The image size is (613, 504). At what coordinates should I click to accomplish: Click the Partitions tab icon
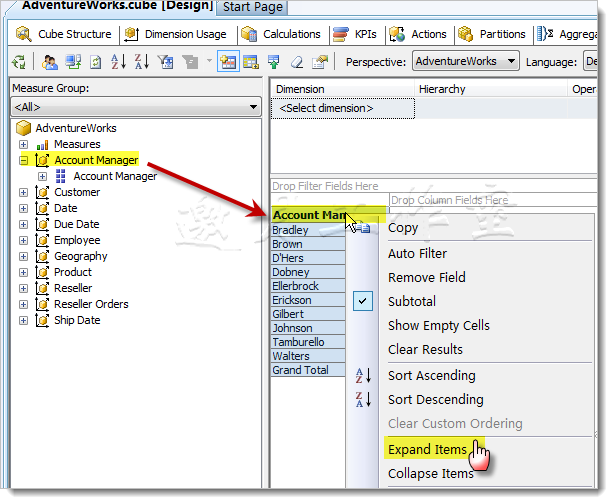[465, 34]
